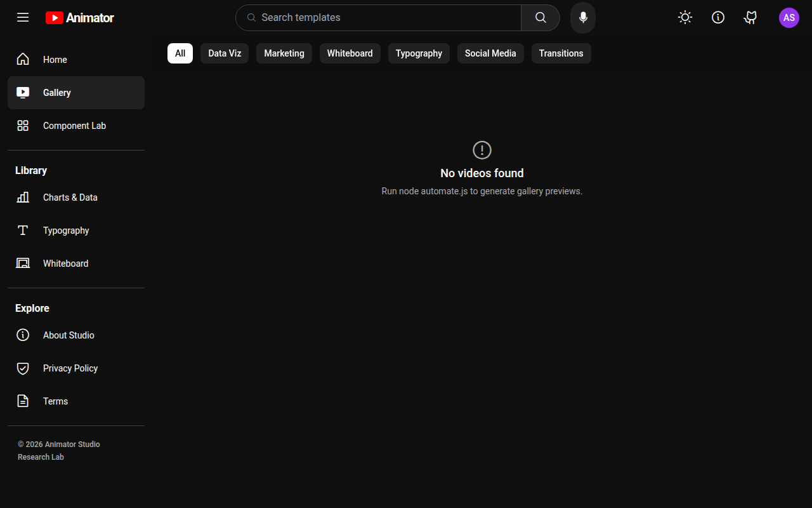Click the small magnifier inside search field
The width and height of the screenshot is (812, 508).
point(251,18)
